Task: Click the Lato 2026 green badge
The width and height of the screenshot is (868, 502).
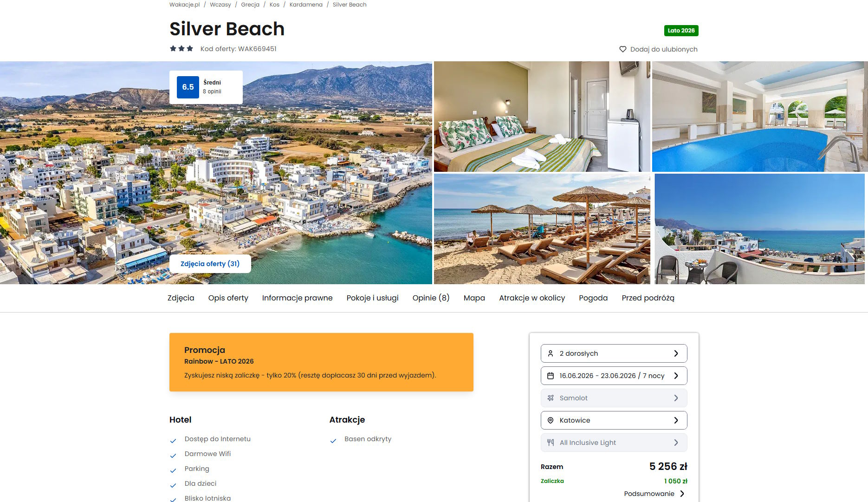Action: 681,31
